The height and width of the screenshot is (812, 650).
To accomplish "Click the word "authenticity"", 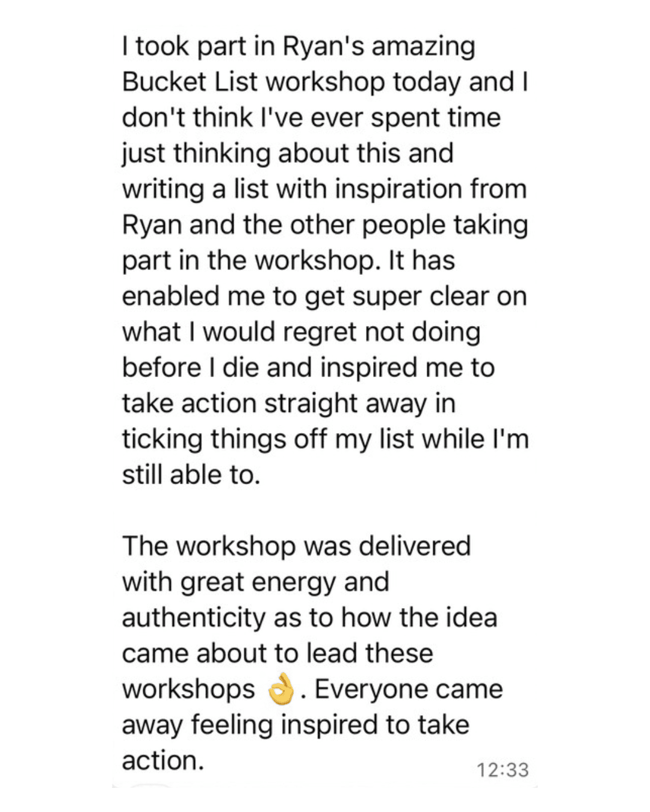I will tap(193, 618).
